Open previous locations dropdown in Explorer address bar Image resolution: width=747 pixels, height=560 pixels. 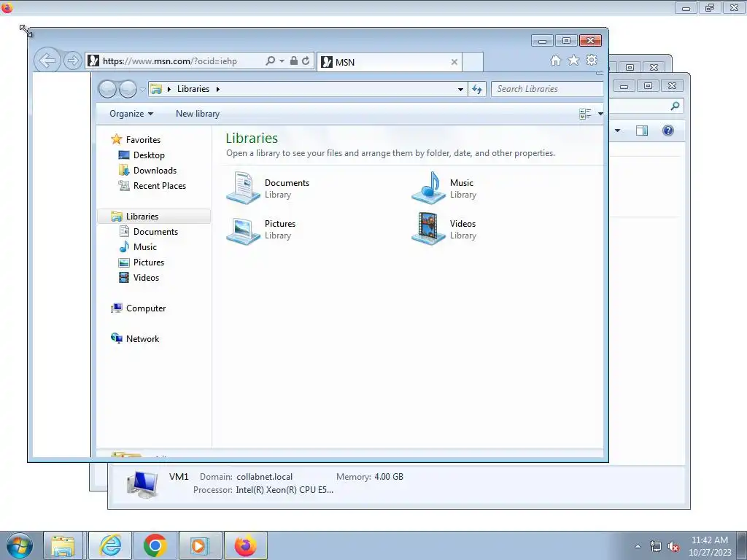tap(460, 89)
